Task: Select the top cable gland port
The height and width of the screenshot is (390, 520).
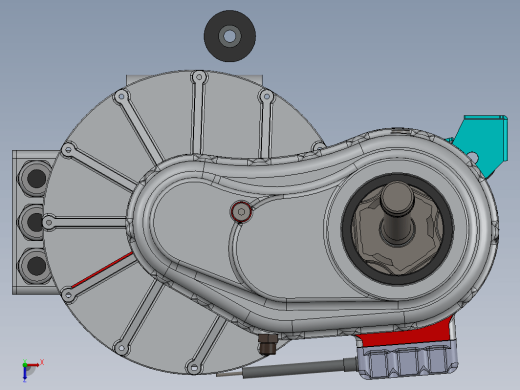Action: (x=34, y=178)
